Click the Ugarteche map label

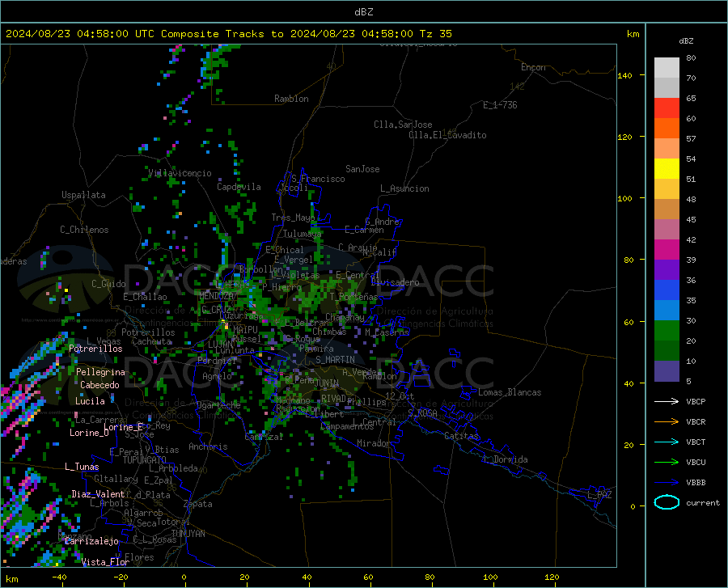coord(218,405)
